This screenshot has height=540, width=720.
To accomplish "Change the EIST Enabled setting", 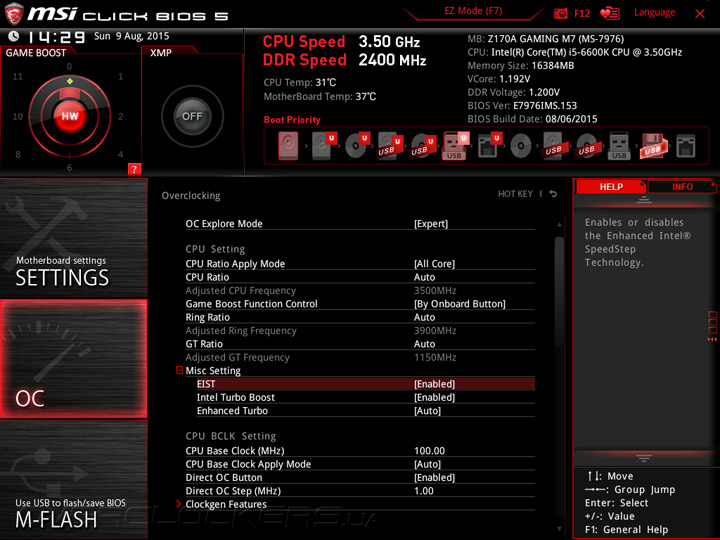I will [x=434, y=384].
